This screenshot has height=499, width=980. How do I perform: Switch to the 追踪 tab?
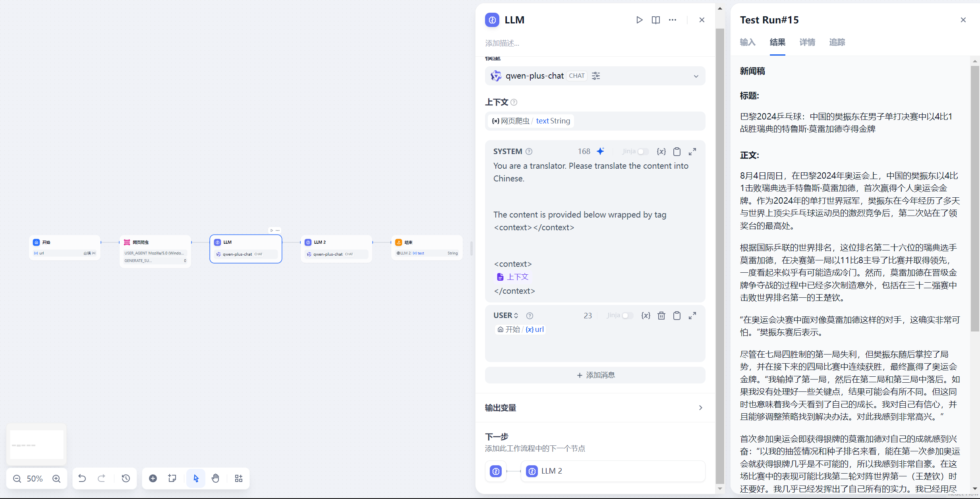tap(837, 42)
